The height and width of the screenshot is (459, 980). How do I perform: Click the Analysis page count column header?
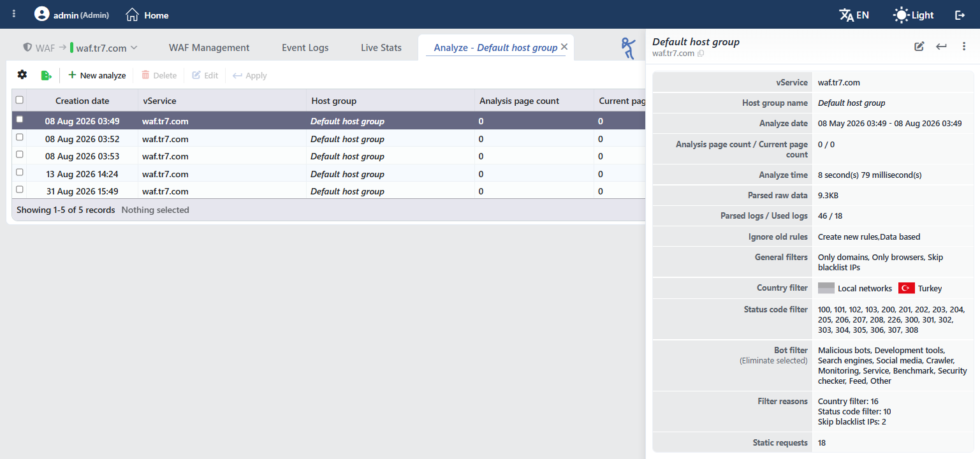[x=534, y=101]
